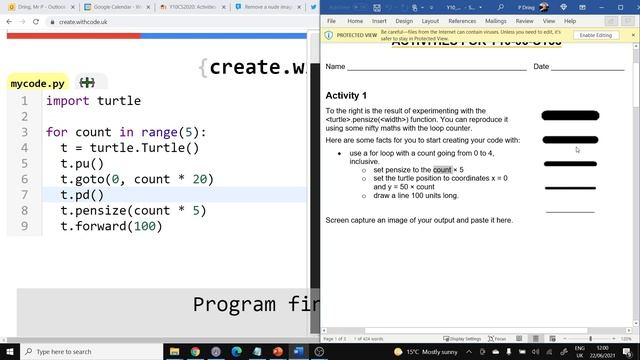The image size is (640, 360).
Task: Open the Layout ribbon tab
Action: click(430, 21)
